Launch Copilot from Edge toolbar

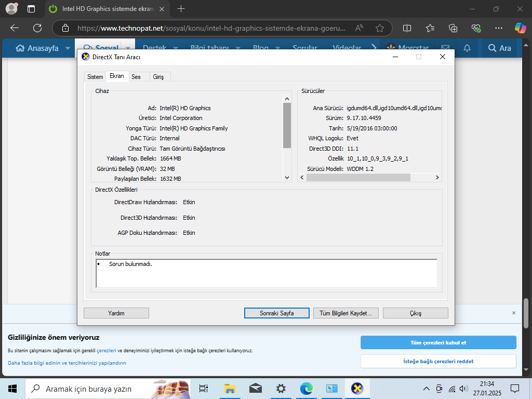point(520,28)
